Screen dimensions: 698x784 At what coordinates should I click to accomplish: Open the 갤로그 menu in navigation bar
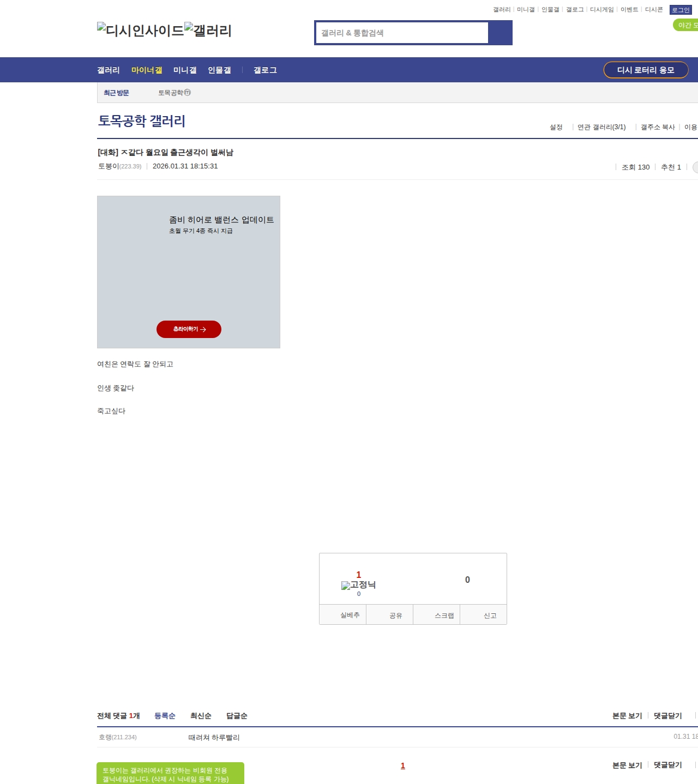point(265,70)
